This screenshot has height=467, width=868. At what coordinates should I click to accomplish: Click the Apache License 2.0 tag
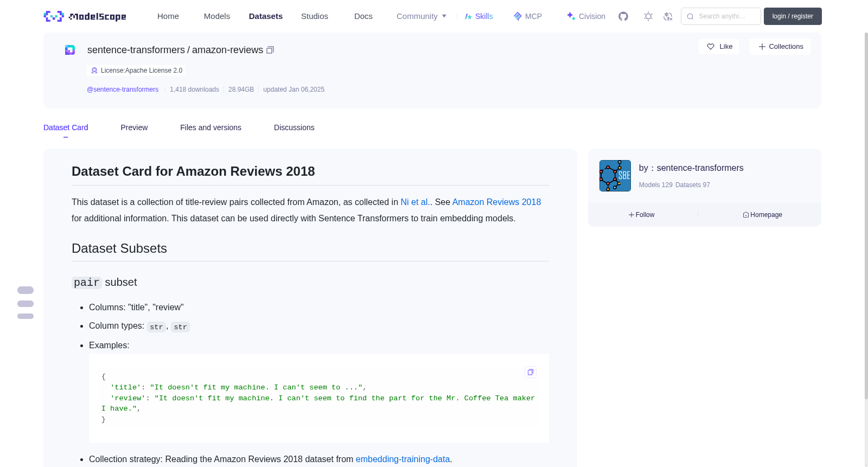136,71
